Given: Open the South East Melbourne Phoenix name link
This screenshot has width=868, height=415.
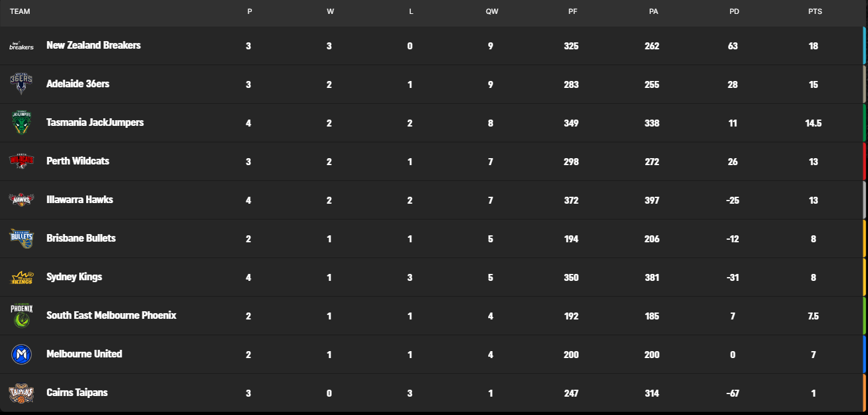Looking at the screenshot, I should click(111, 316).
